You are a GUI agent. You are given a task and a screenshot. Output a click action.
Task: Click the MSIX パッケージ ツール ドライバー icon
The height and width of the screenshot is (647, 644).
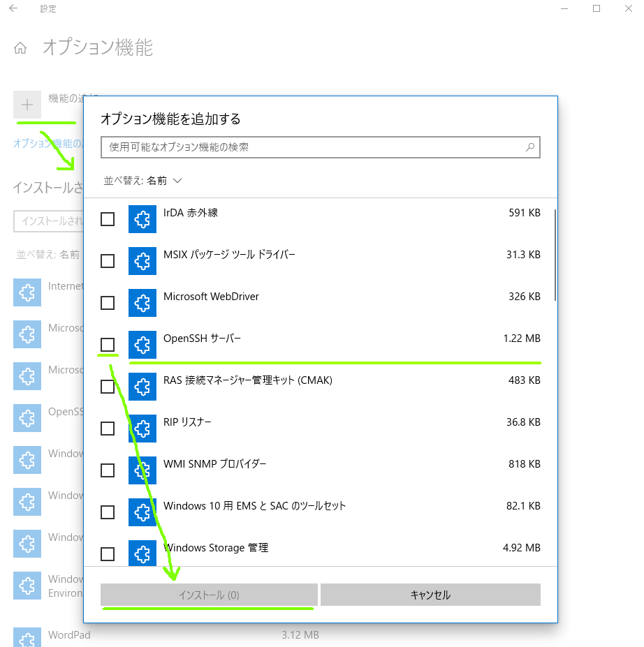(142, 261)
